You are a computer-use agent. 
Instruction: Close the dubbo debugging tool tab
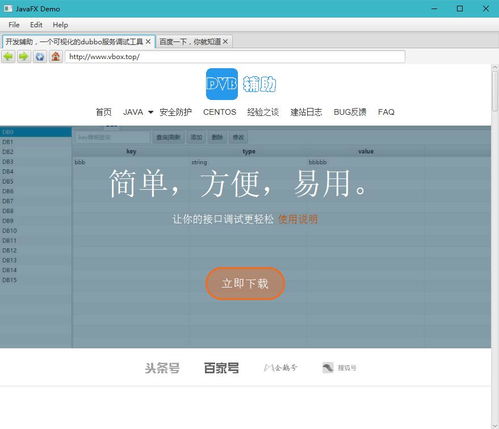pos(148,42)
